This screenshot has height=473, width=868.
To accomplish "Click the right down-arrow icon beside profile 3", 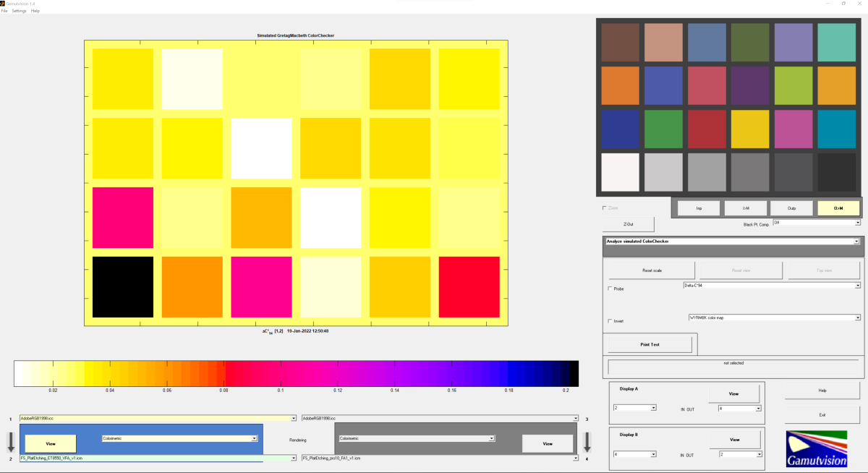I will (x=587, y=440).
